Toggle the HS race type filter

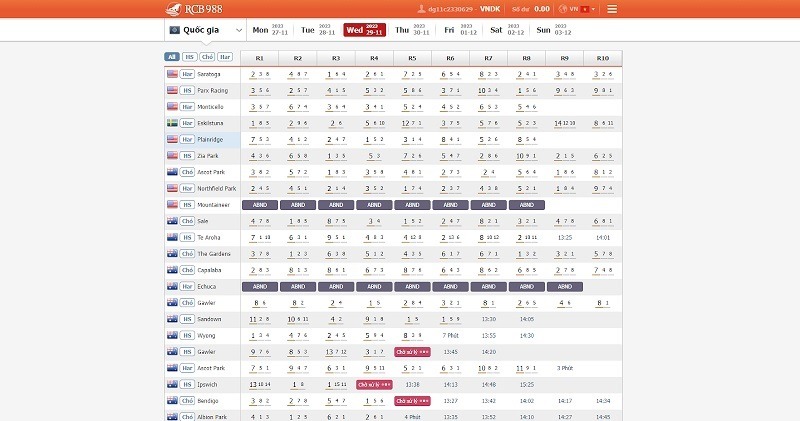[x=189, y=57]
